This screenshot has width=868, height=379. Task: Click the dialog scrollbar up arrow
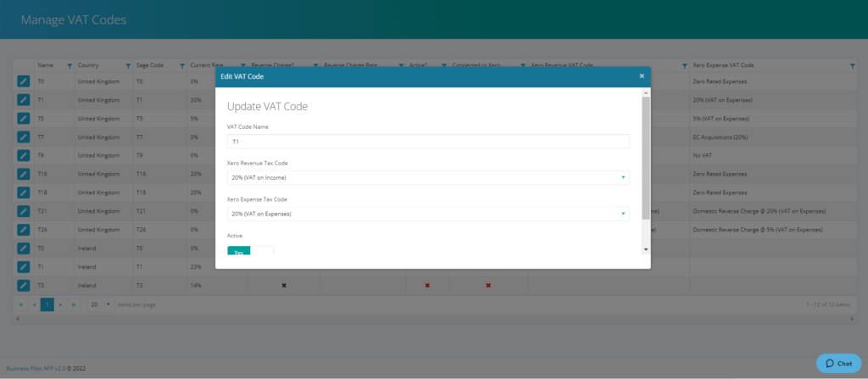click(645, 92)
